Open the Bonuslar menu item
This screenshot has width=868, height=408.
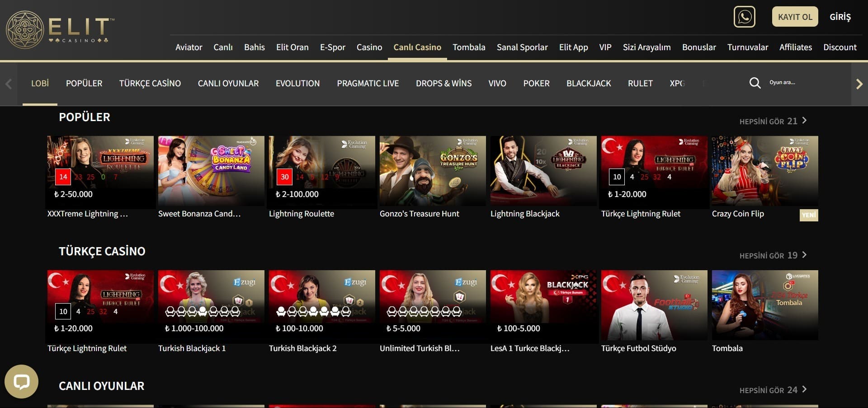pos(698,47)
